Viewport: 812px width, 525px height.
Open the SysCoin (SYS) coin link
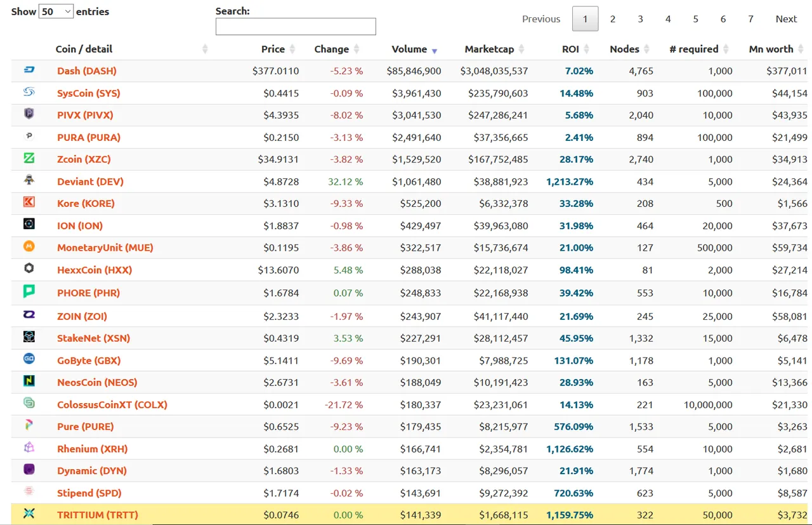(x=89, y=93)
